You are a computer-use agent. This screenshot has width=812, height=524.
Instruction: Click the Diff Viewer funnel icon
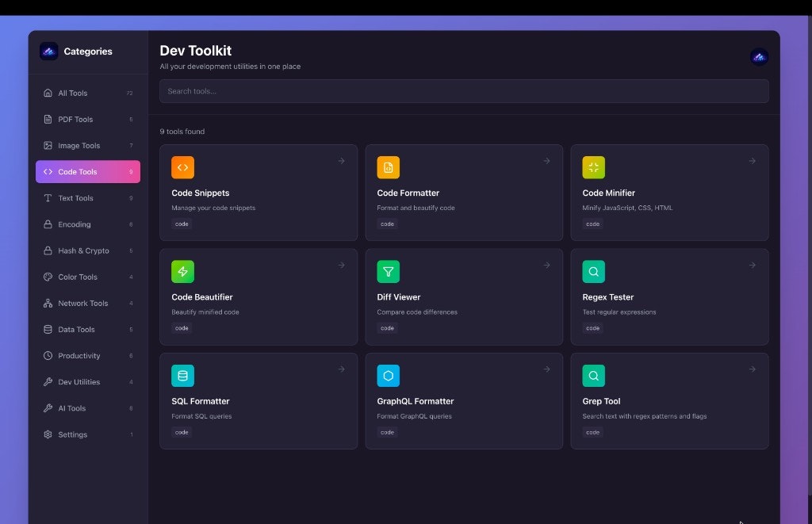389,271
